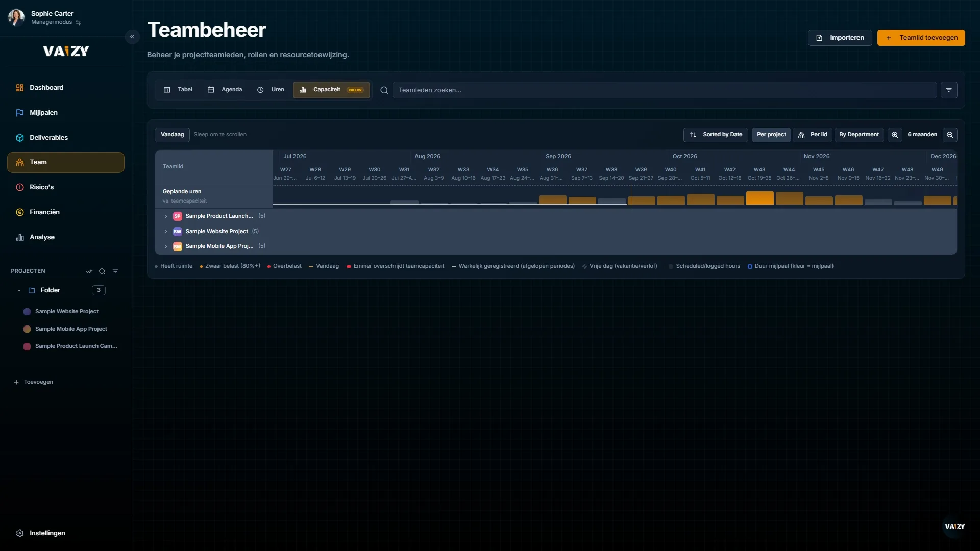Expand Sample Website Project row
The image size is (980, 551).
click(166, 232)
